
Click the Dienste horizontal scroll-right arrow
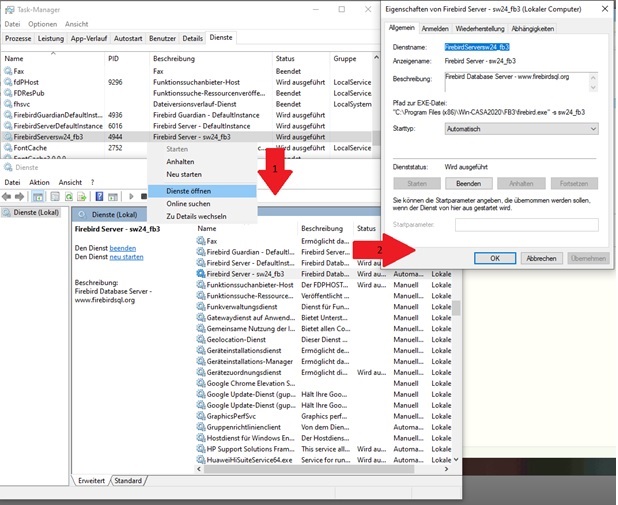coord(446,469)
